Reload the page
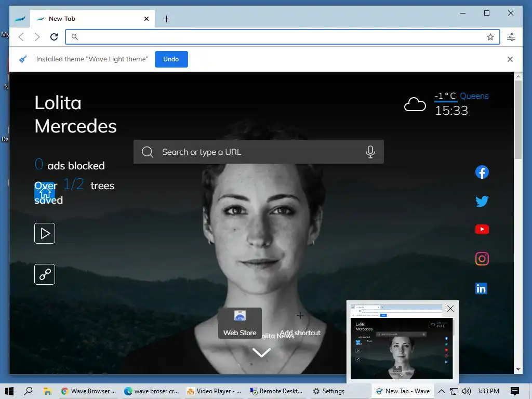 point(54,37)
